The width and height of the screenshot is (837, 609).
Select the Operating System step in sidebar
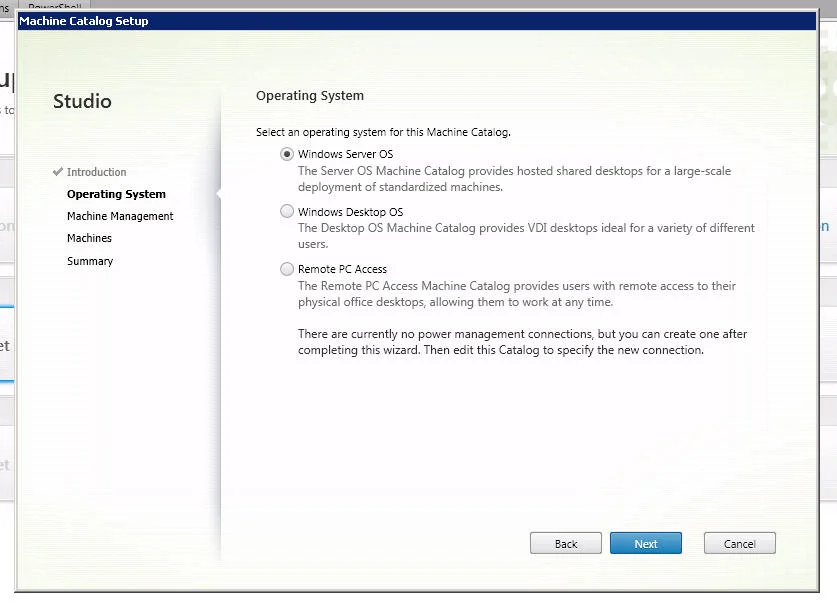[116, 194]
